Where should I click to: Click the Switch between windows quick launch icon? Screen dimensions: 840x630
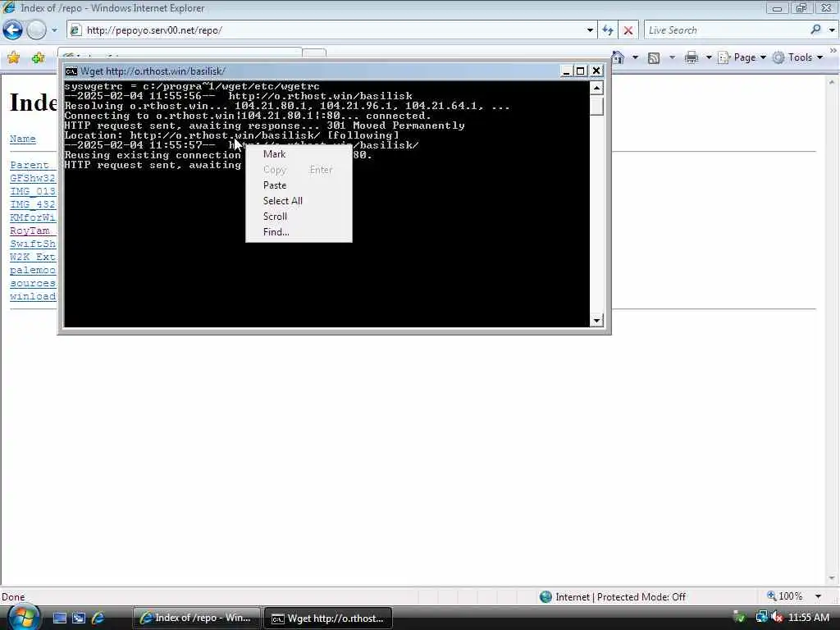point(79,619)
